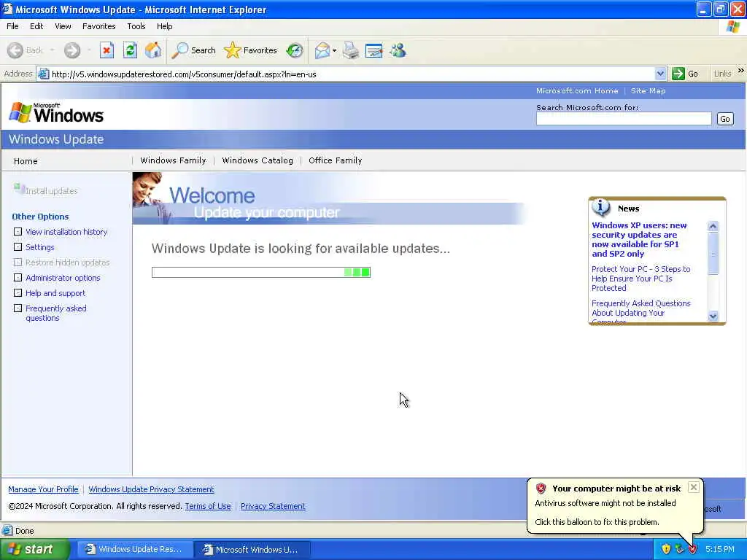Viewport: 747px width, 560px height.
Task: Open the Favorites star panel
Action: point(251,50)
